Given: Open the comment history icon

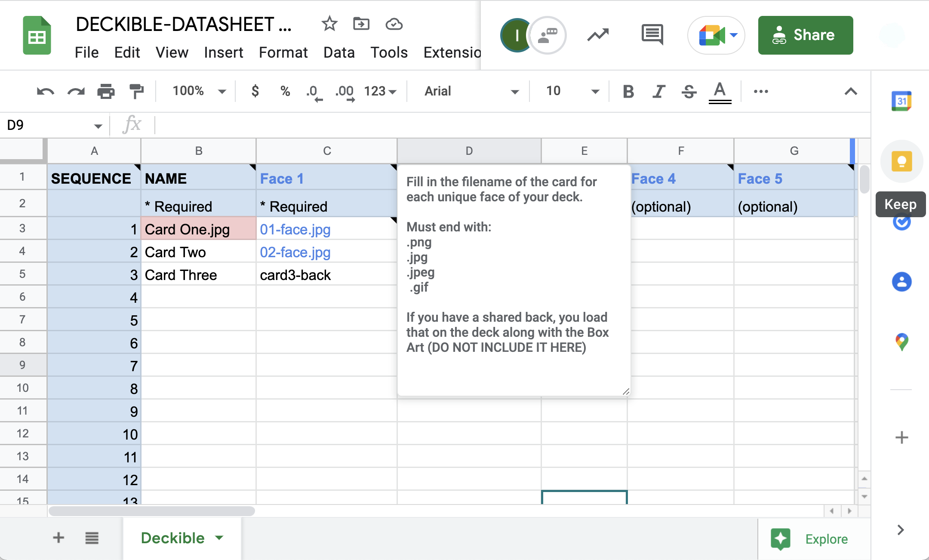Looking at the screenshot, I should 652,34.
